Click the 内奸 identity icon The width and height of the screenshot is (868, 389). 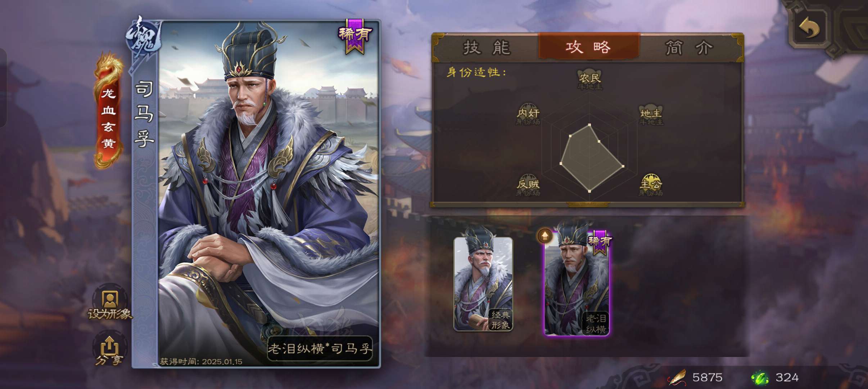coord(528,114)
